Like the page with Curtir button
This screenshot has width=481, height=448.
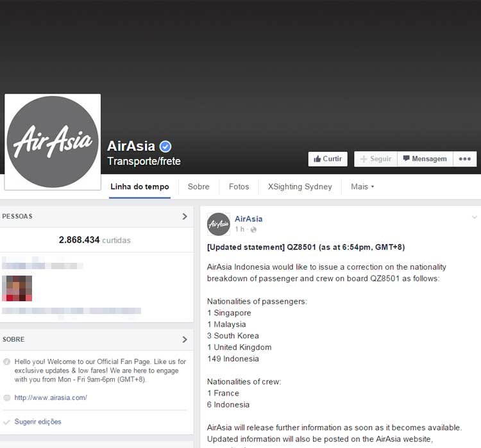328,159
